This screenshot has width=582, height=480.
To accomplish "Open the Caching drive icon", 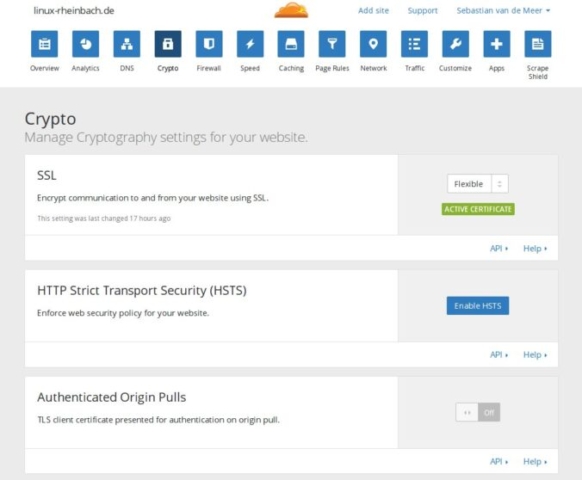I will (x=291, y=44).
